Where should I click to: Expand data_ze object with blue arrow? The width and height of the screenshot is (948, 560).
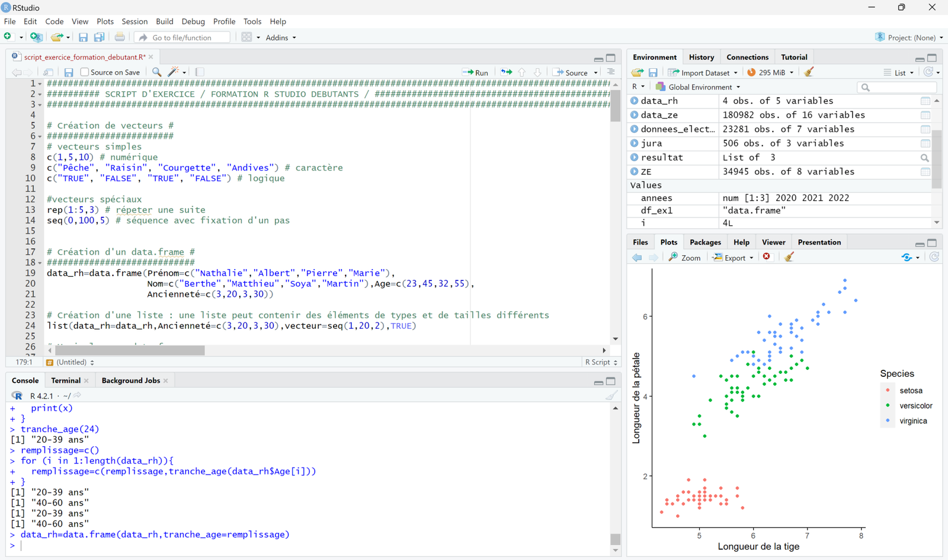coord(634,115)
